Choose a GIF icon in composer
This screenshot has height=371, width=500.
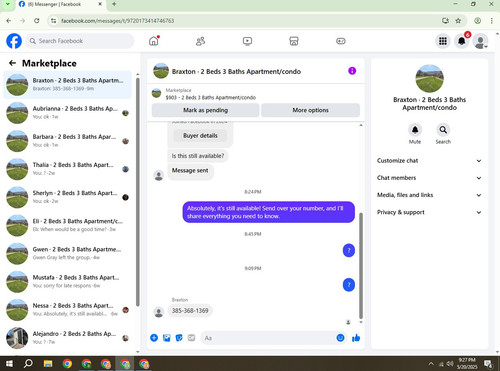pos(191,338)
